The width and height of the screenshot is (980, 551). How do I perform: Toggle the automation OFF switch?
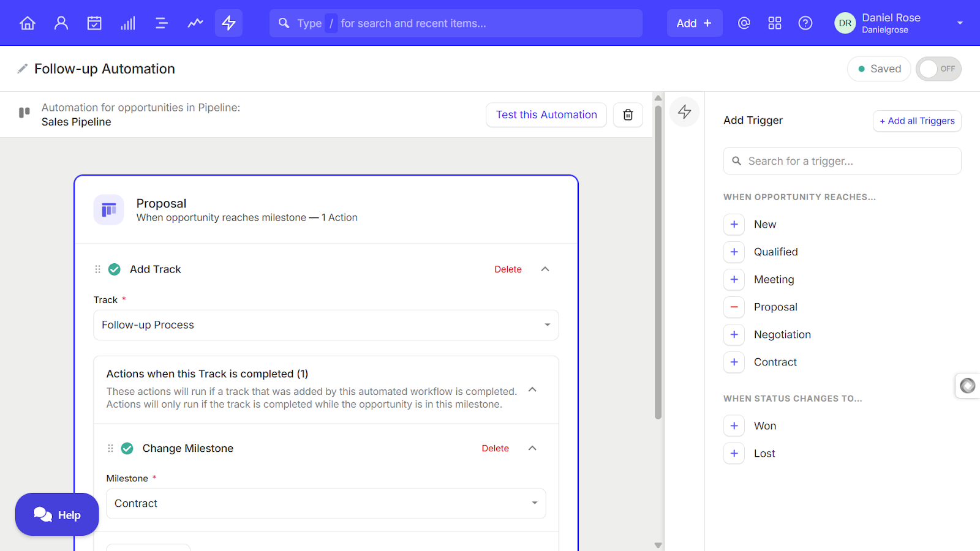pyautogui.click(x=938, y=69)
